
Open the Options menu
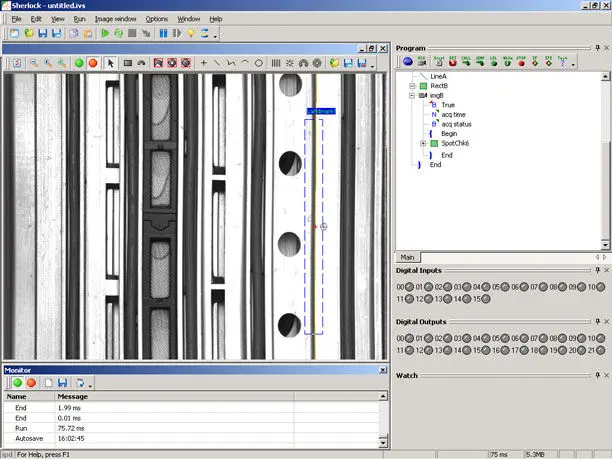[x=157, y=19]
